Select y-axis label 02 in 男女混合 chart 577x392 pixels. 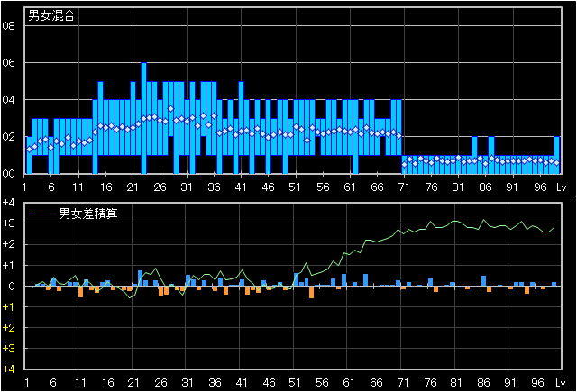click(x=8, y=136)
